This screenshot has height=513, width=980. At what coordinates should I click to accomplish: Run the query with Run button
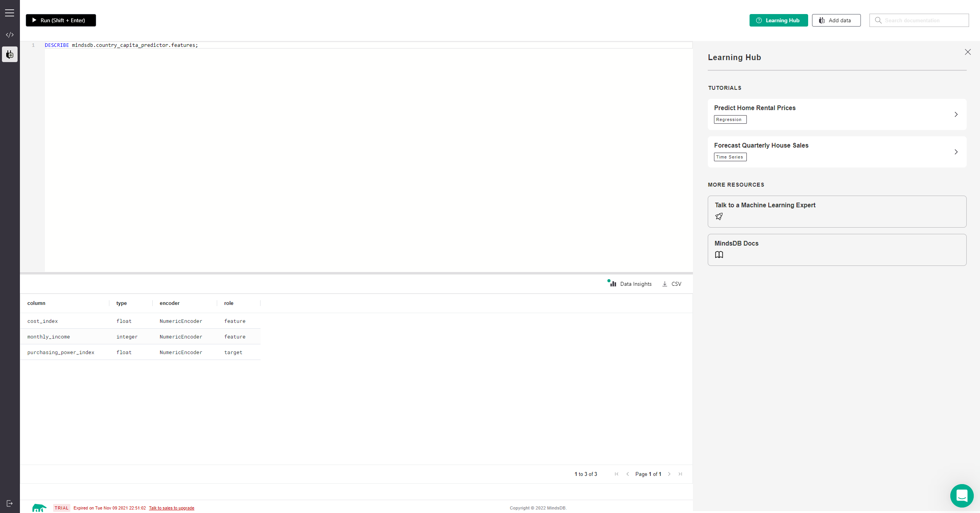61,20
